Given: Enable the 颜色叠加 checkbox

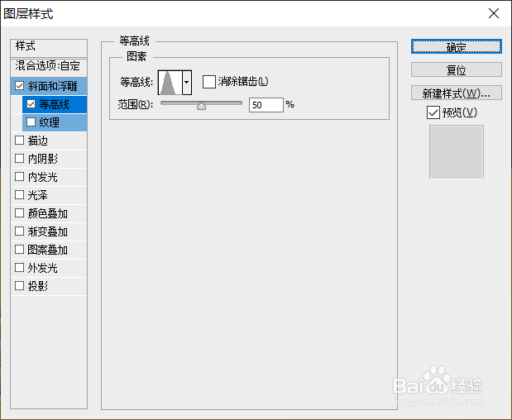Looking at the screenshot, I should coord(20,213).
